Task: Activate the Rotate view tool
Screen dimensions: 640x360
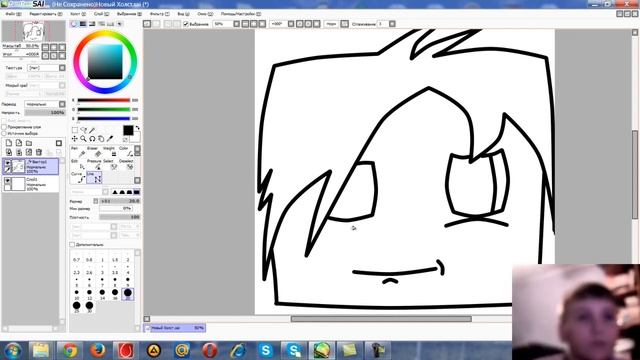Action: (x=92, y=139)
